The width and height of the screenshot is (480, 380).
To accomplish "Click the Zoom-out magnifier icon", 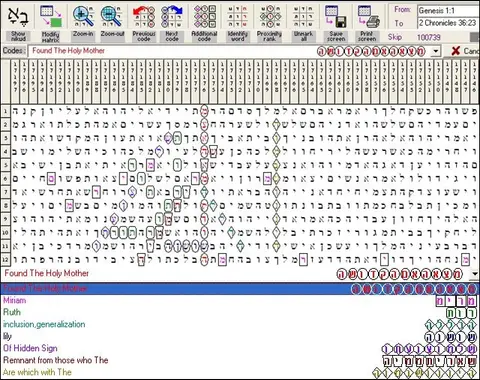I will point(112,17).
